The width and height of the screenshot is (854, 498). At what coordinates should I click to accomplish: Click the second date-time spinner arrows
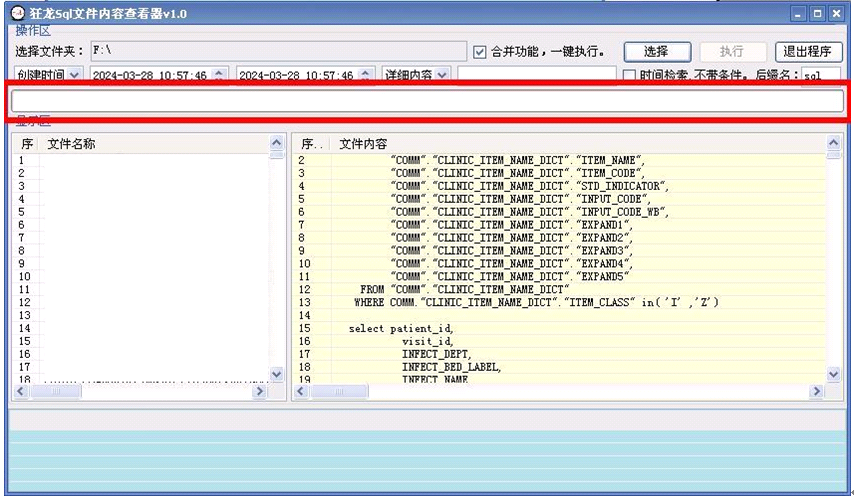click(x=365, y=75)
